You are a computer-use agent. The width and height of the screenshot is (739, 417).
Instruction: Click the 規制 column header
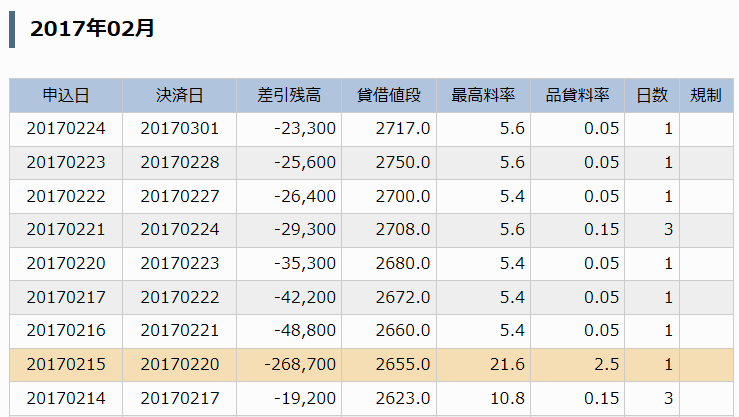coord(706,96)
